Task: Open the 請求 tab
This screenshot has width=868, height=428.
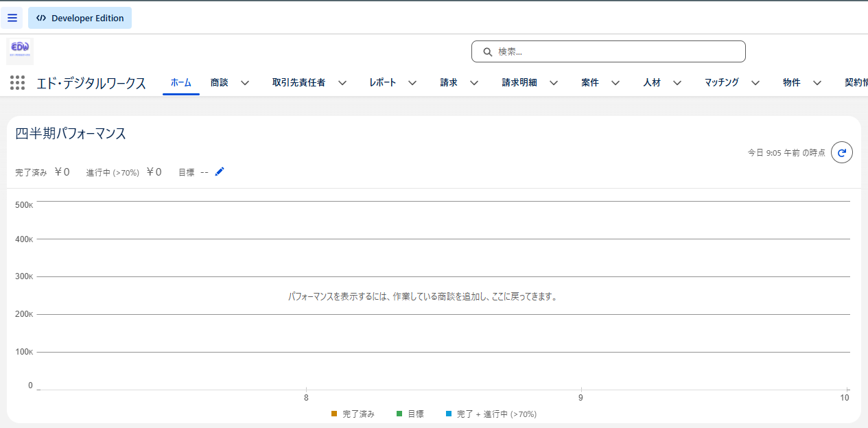Action: tap(449, 82)
